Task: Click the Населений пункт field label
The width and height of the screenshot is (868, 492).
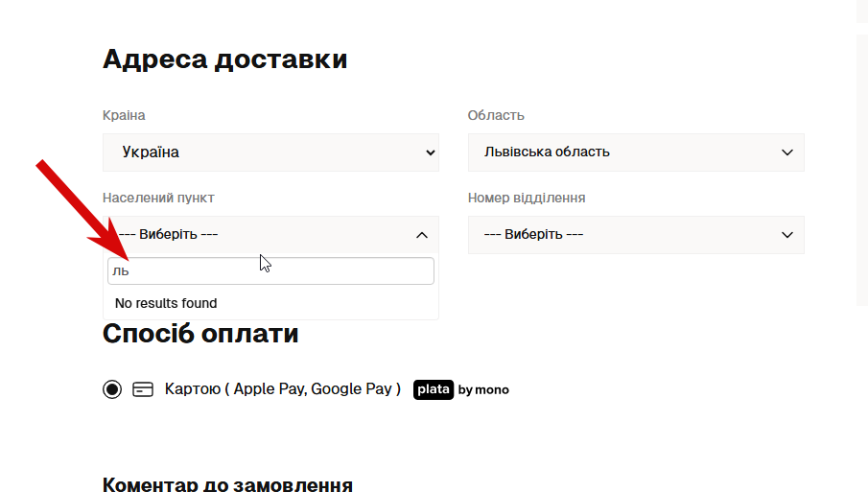Action: pos(158,198)
